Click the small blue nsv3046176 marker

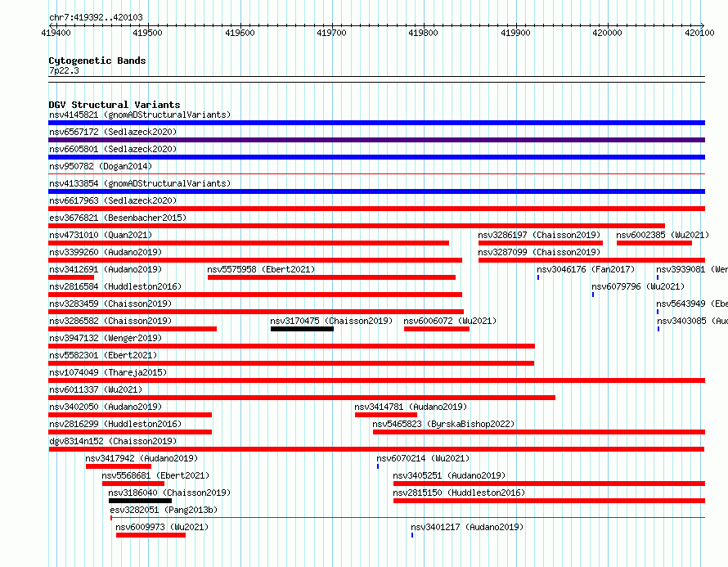[538, 277]
